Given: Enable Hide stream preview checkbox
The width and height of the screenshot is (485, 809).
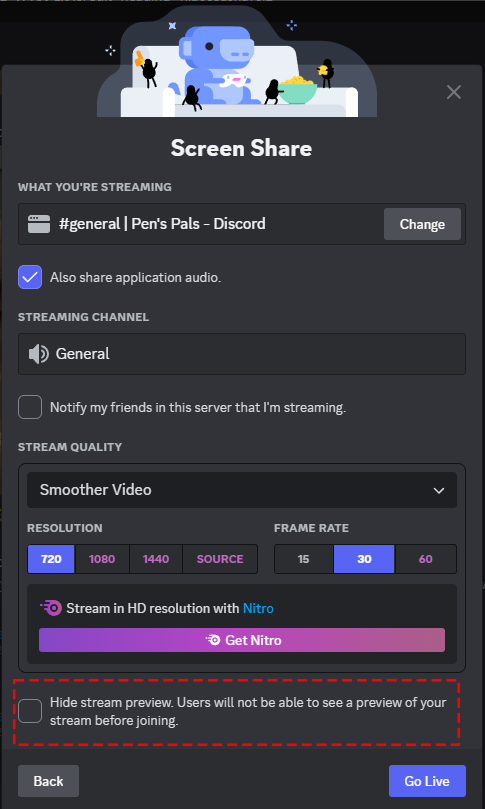Looking at the screenshot, I should [30, 711].
